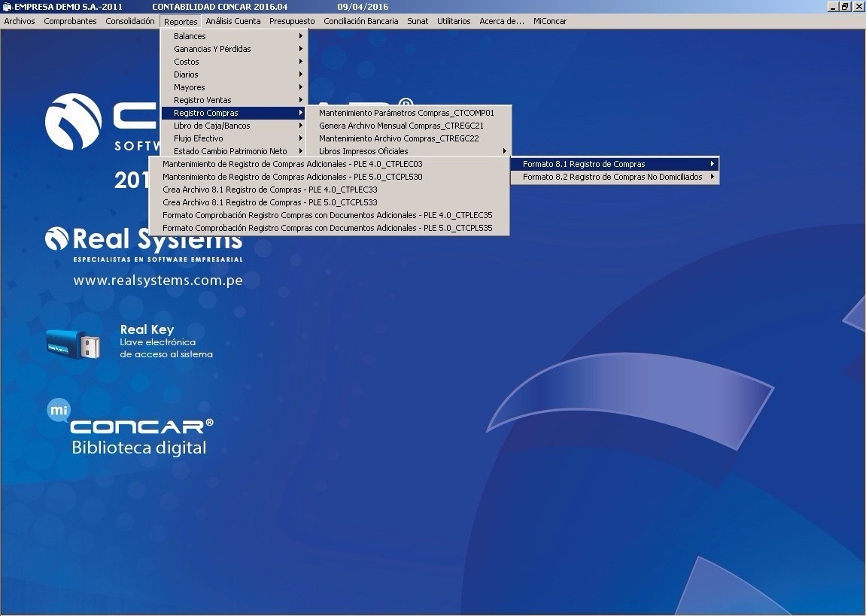
Task: Click the Biblioteca digital label
Action: click(139, 447)
